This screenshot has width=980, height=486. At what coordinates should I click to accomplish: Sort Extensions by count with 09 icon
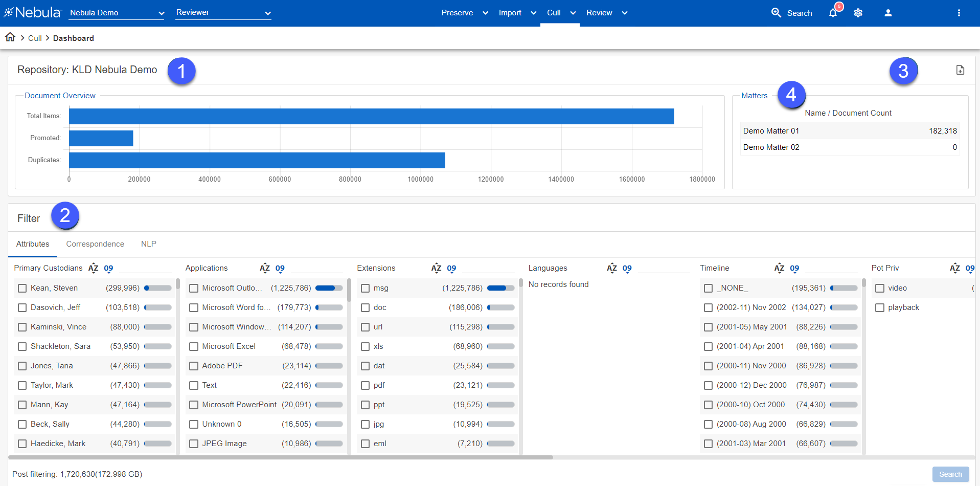coord(451,268)
